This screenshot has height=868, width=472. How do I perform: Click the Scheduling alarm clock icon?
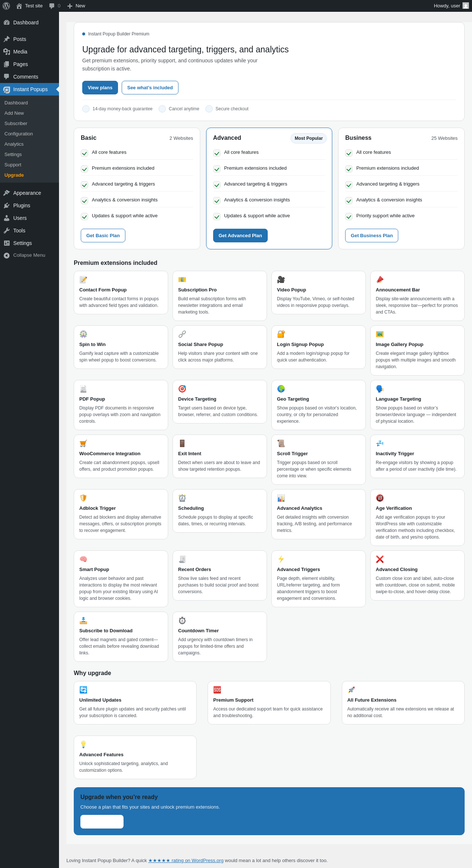pyautogui.click(x=182, y=498)
